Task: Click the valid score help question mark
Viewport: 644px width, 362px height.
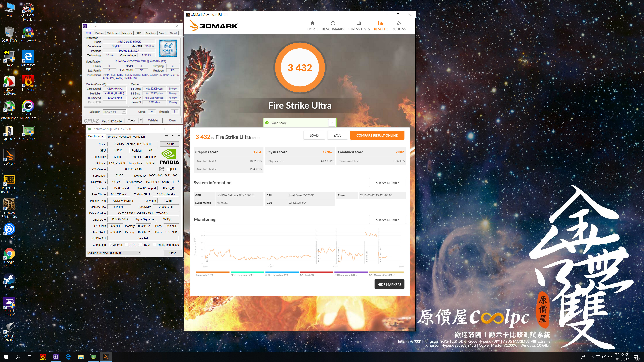Action: 332,123
